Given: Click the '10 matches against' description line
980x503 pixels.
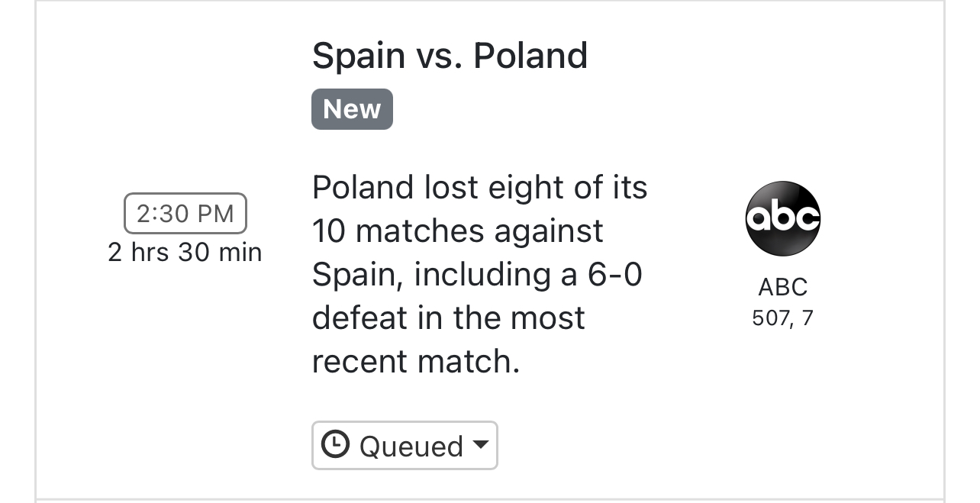Looking at the screenshot, I should pyautogui.click(x=457, y=231).
